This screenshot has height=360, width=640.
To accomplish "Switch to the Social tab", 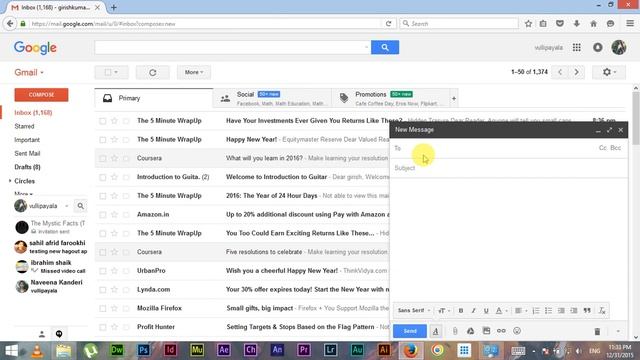I will click(272, 98).
